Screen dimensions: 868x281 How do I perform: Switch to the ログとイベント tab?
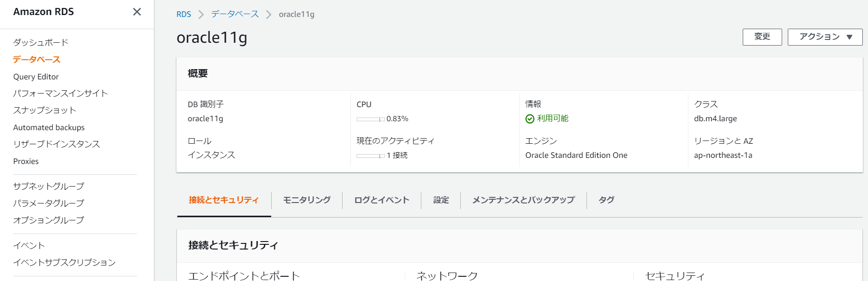(x=382, y=200)
